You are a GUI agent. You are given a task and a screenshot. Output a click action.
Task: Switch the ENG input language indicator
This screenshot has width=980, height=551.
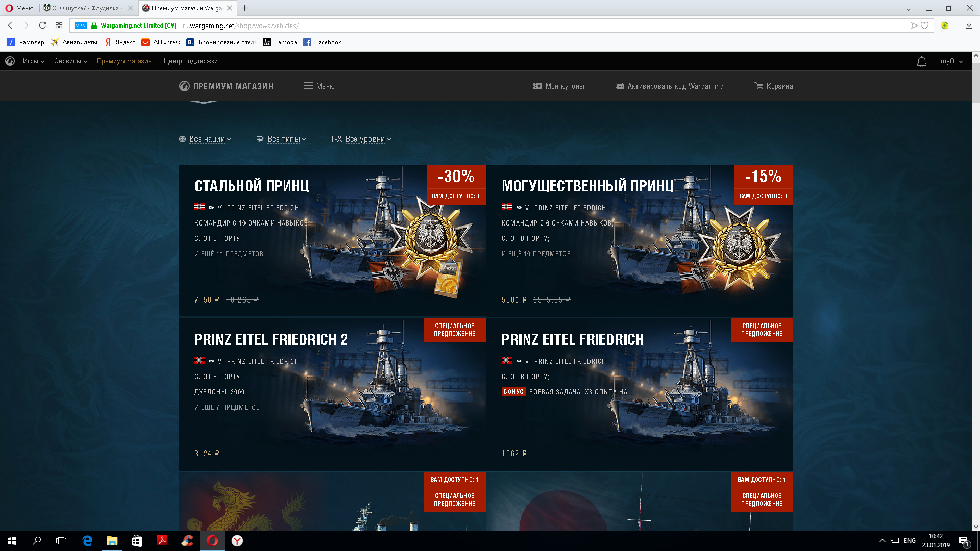(910, 541)
